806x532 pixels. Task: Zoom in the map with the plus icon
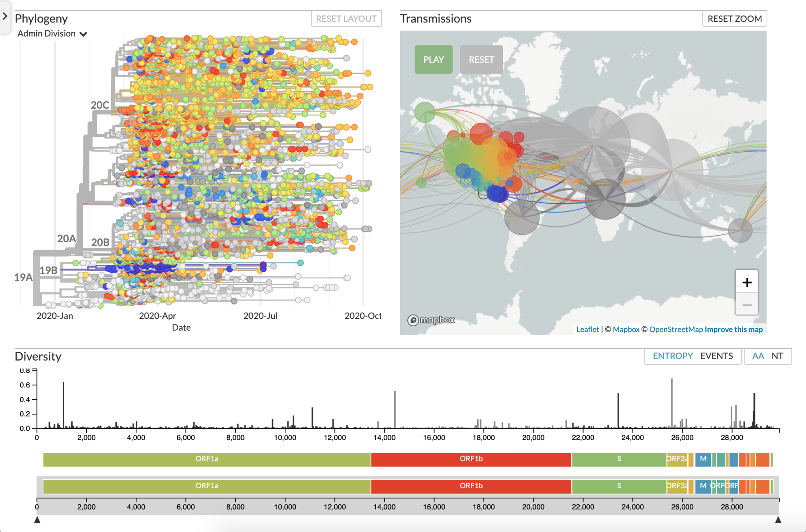pyautogui.click(x=746, y=282)
